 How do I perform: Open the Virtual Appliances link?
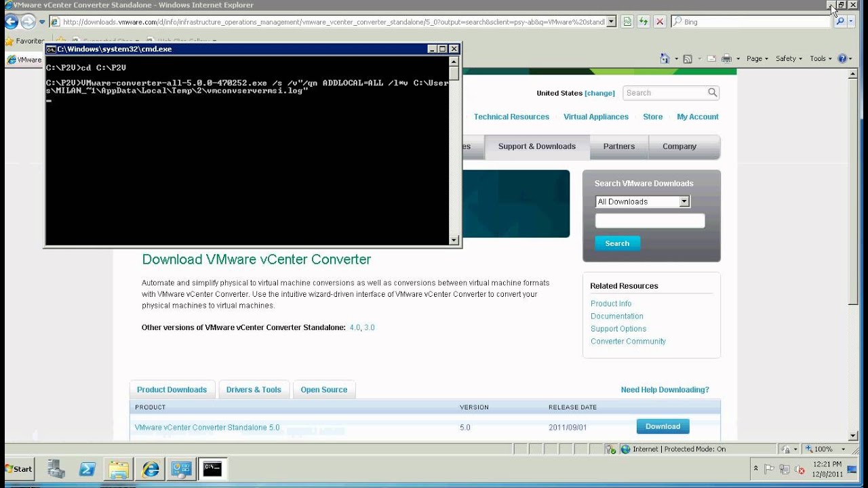(x=596, y=117)
